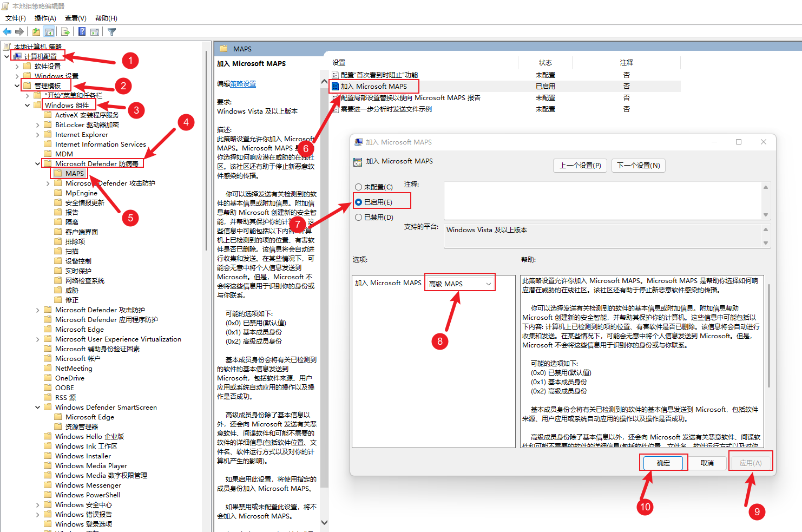Click the 上一个设置(P) button
This screenshot has height=532, width=802.
coord(580,165)
